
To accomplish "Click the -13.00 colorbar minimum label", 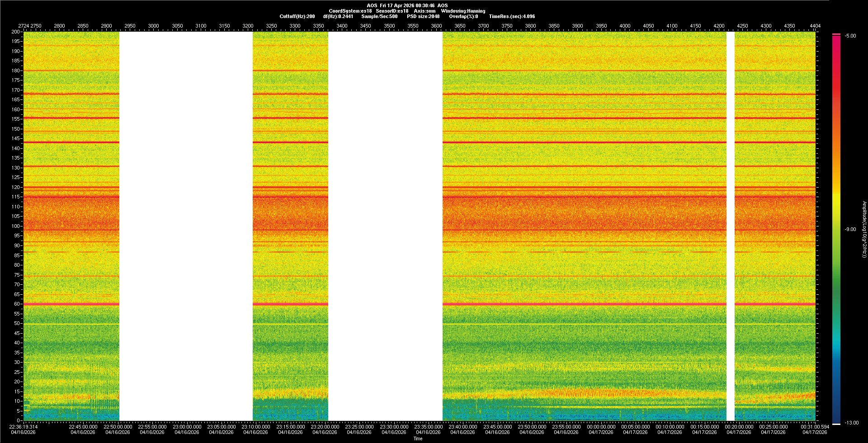I will tap(851, 423).
